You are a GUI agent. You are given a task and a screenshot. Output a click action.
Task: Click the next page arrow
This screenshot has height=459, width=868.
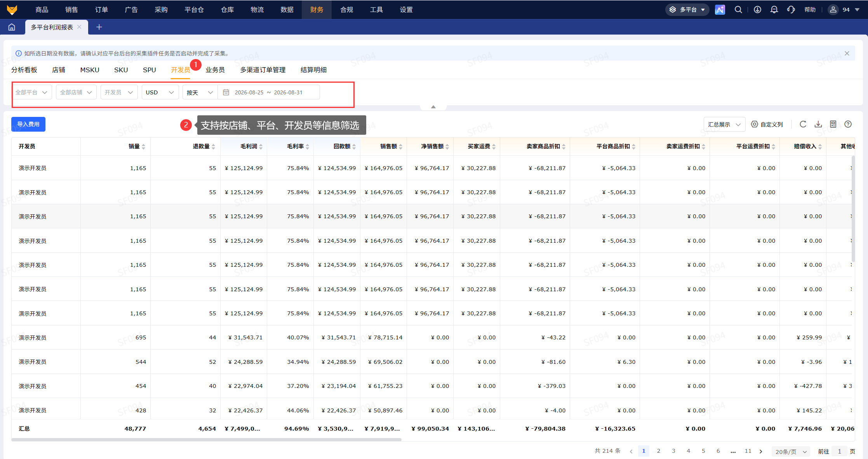(x=761, y=451)
